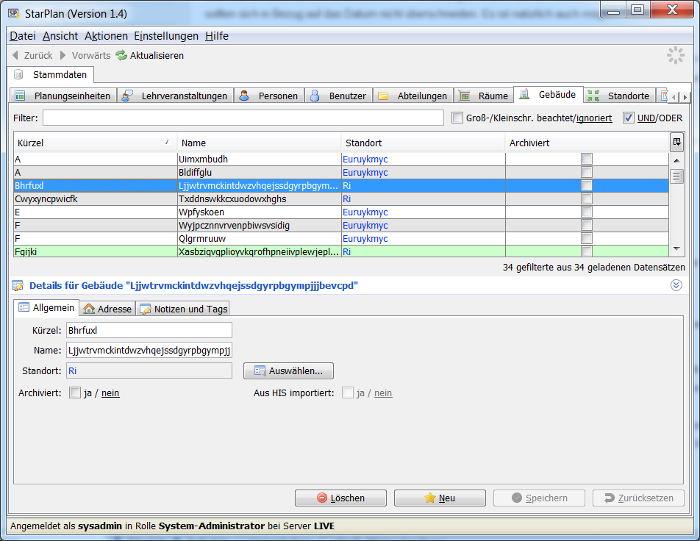Click the Personen tab person icon
The height and width of the screenshot is (541, 700).
[244, 96]
